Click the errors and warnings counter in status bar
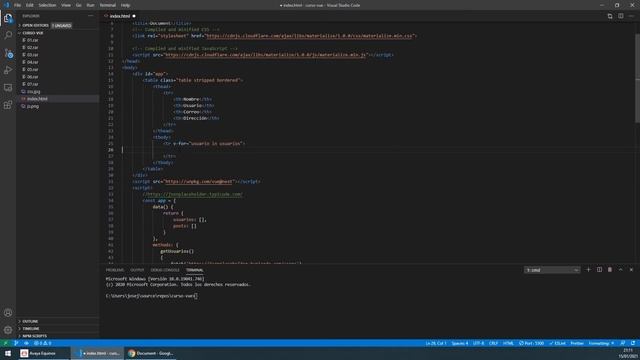 click(42, 343)
